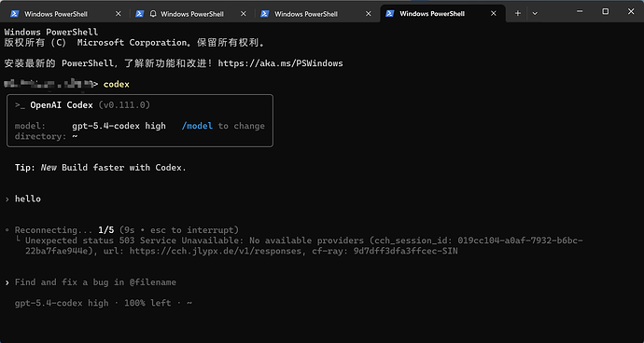This screenshot has height=343, width=644.
Task: Switch to the PowerShell tab showing a bell
Action: point(192,14)
